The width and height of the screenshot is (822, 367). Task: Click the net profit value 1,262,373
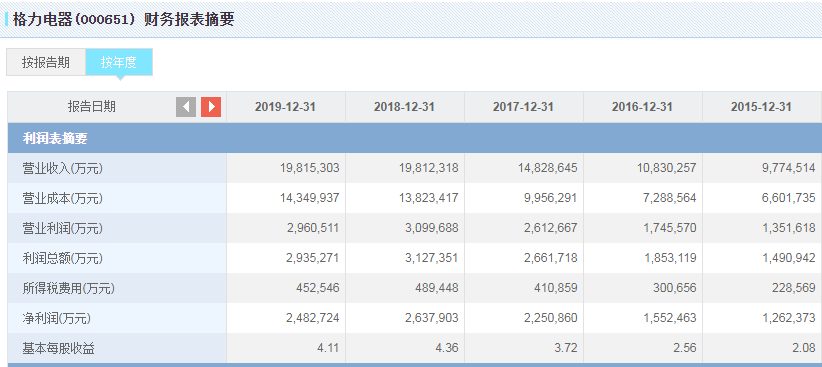tap(788, 318)
